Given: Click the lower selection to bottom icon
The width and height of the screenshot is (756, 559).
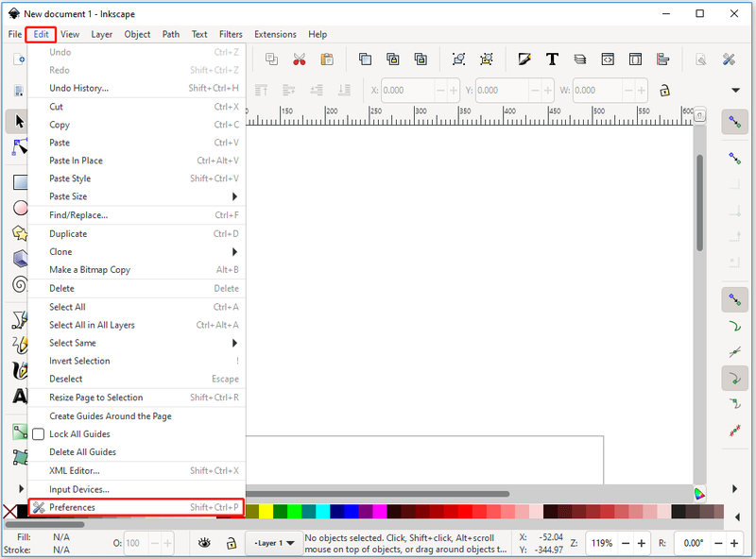Looking at the screenshot, I should coord(344,90).
